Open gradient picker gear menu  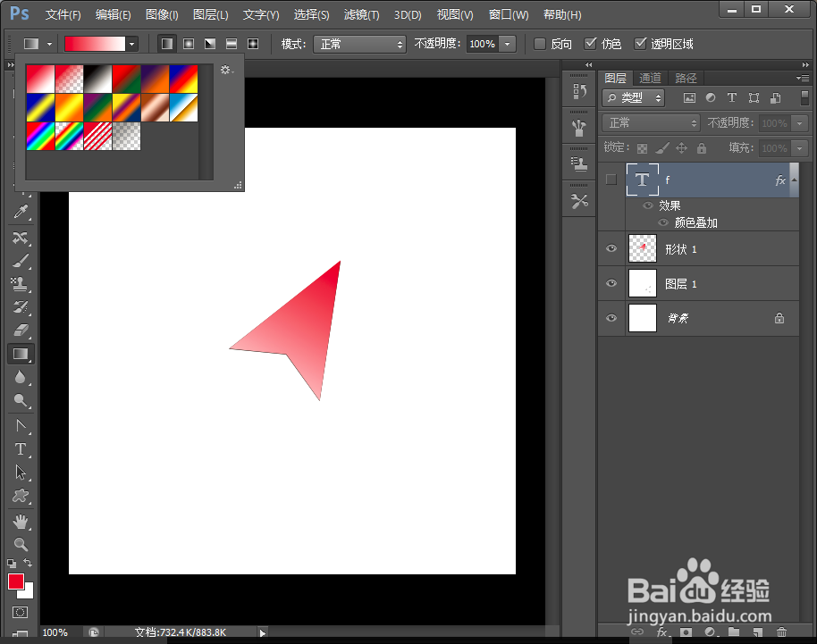tap(227, 70)
